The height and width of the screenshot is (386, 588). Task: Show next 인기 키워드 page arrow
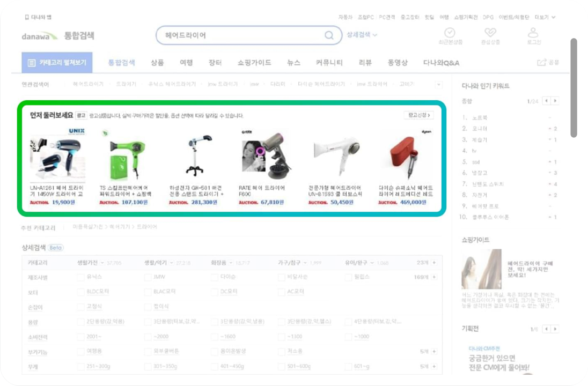[555, 101]
